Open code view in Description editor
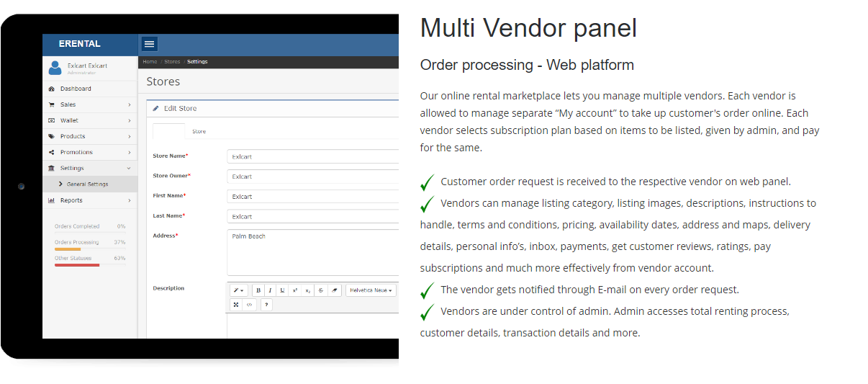Viewport: 868px width, 384px height. [x=249, y=305]
